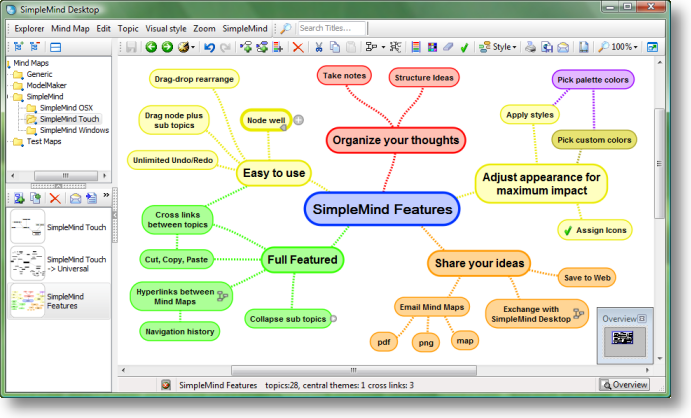Viewport: 691px width, 418px height.
Task: Open the striped color palette icon
Action: pos(416,47)
